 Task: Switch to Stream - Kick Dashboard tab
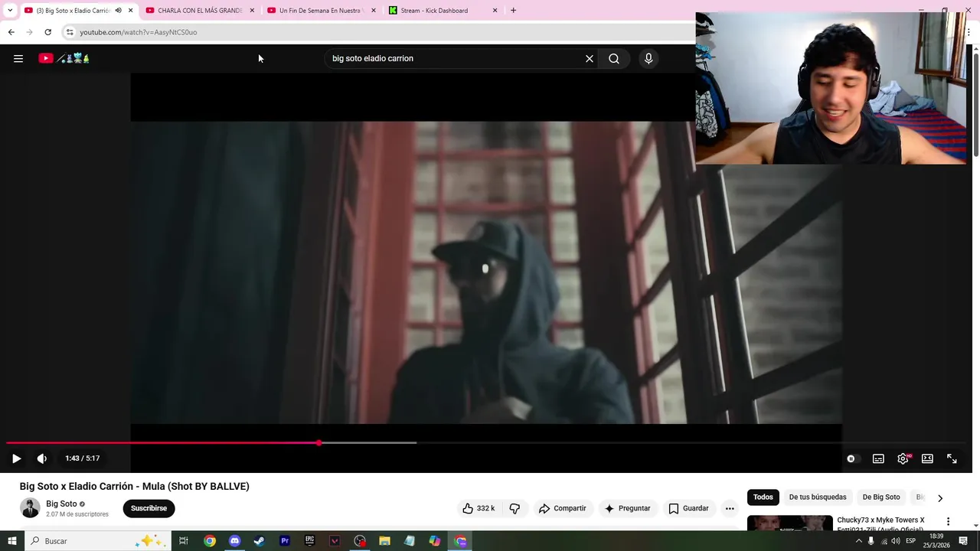tap(442, 11)
